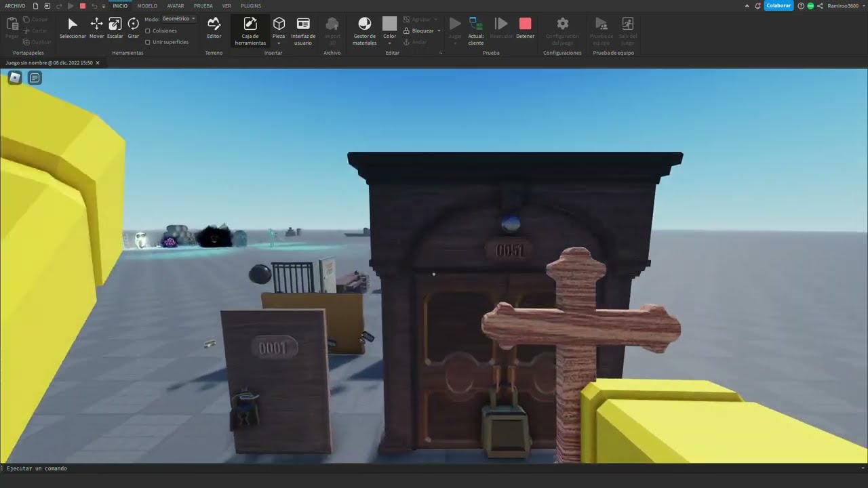Activate the Mover tool
The height and width of the screenshot is (488, 868).
[96, 28]
